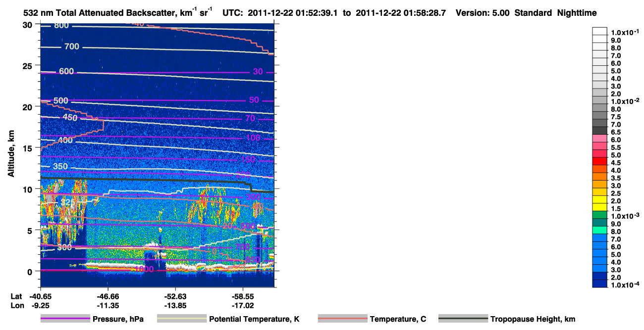Click the purple 30 hPa pressure label
The width and height of the screenshot is (644, 330).
pos(258,72)
